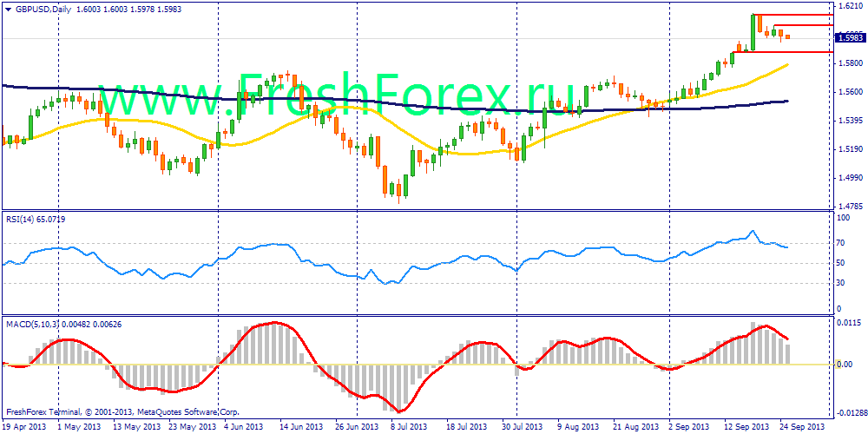Select the lowest red horizontal support line

[x=782, y=52]
